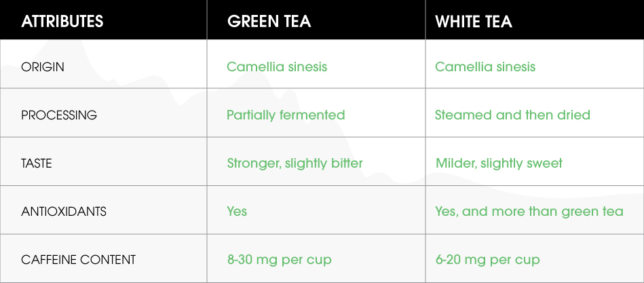Click green tea's Yes antioxidants cell
Screen dimensions: 644x283
click(x=237, y=211)
